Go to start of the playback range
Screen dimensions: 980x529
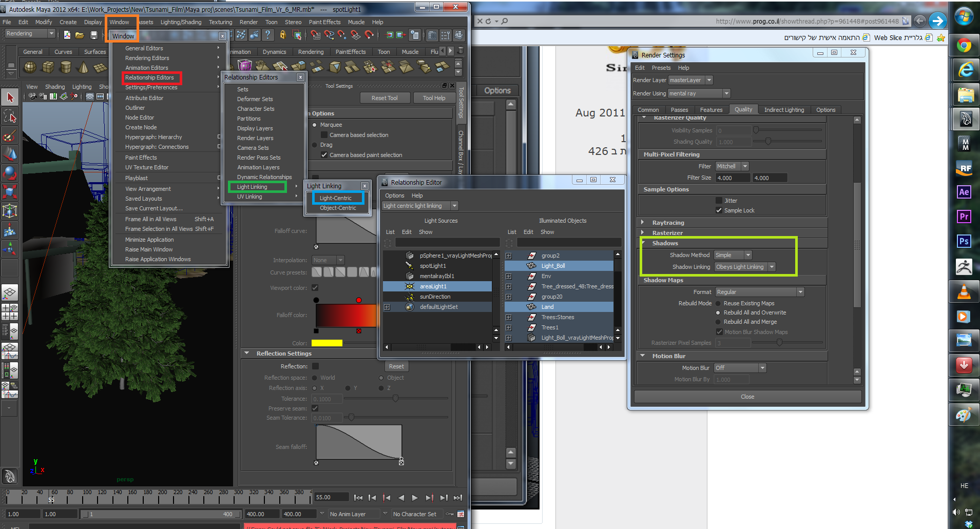[358, 498]
